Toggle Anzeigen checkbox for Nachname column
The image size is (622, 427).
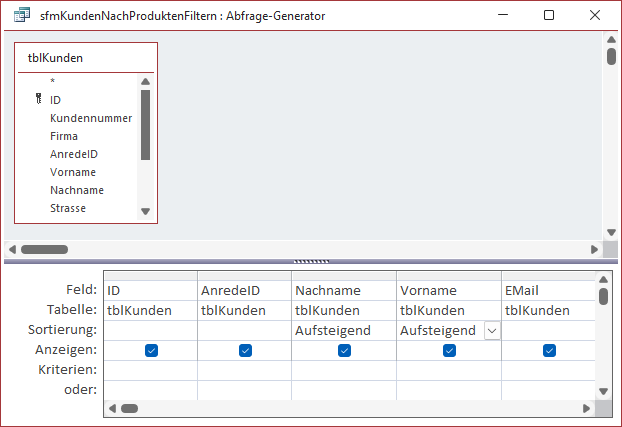tap(344, 350)
